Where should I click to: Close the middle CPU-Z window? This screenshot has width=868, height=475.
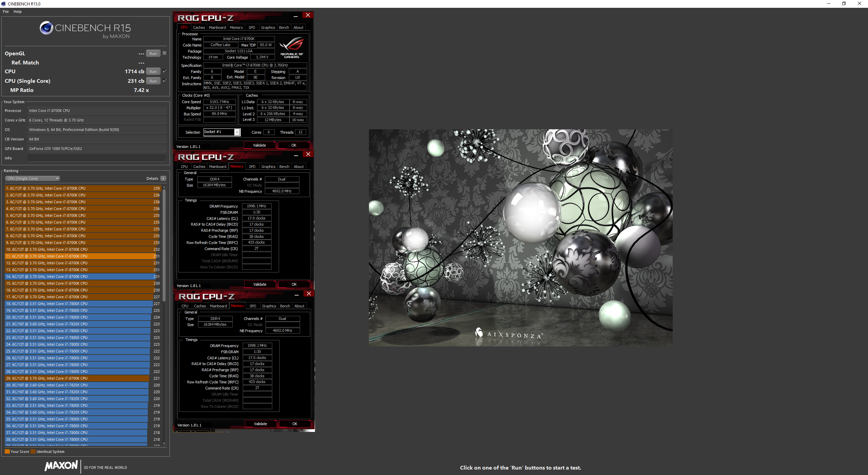tap(308, 154)
